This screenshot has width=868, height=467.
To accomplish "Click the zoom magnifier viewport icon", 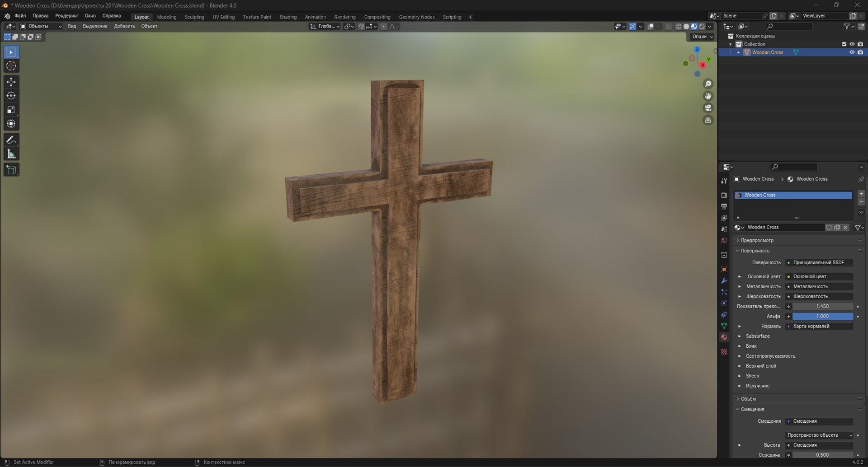I will coord(708,84).
